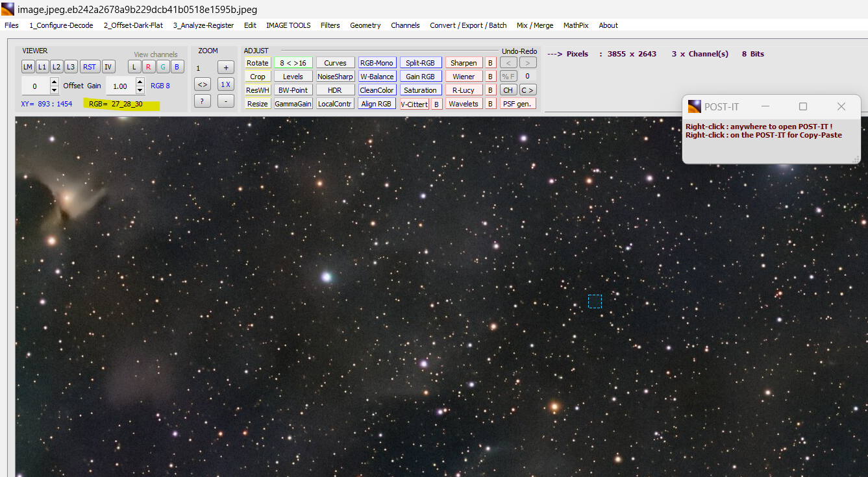Click the 8 < > 16 bit conversion button
This screenshot has height=477, width=868.
click(x=293, y=63)
